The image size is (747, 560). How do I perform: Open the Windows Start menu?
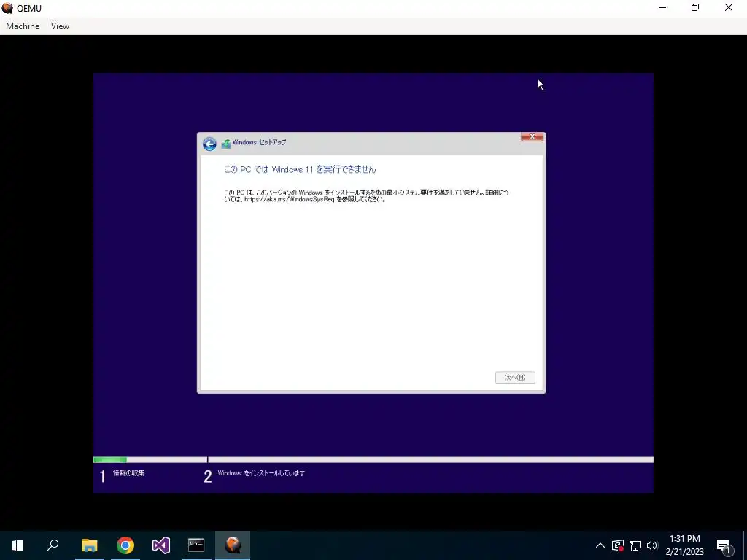pos(18,545)
